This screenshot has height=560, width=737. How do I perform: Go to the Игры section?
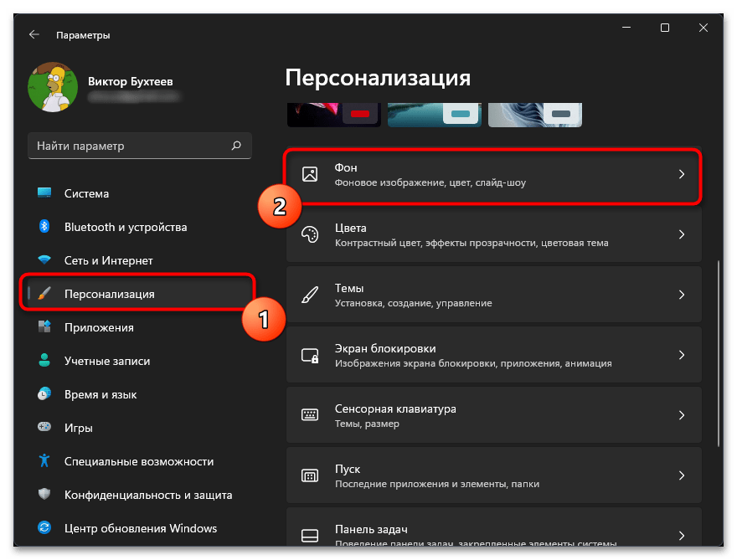(140, 428)
